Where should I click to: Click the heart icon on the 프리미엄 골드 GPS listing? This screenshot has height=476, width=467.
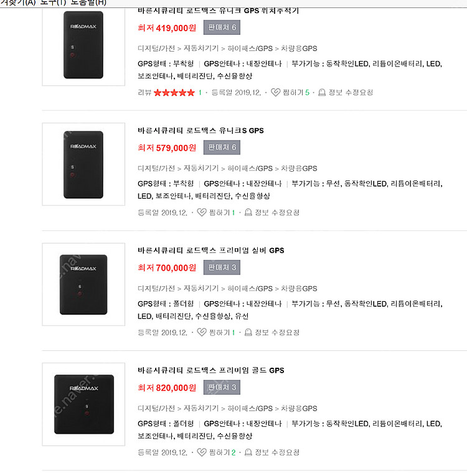point(202,452)
